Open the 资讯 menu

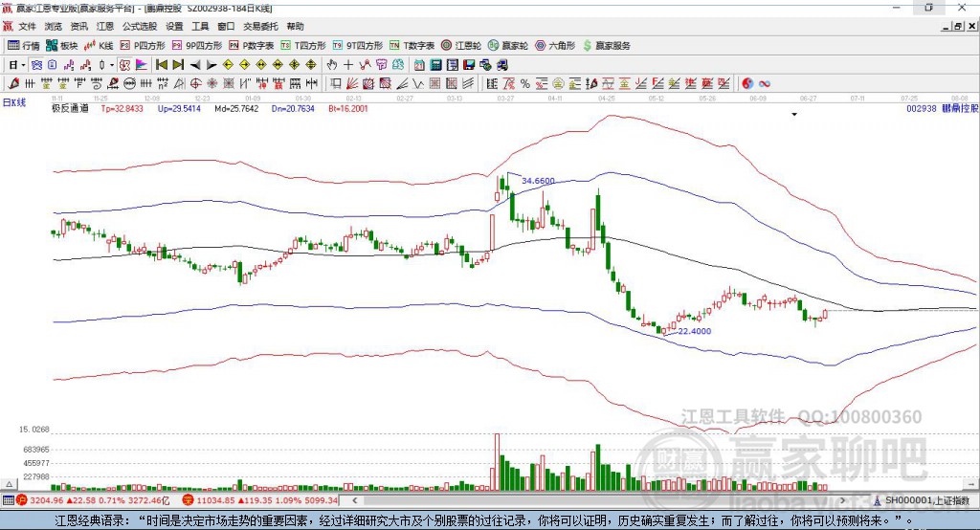(79, 26)
